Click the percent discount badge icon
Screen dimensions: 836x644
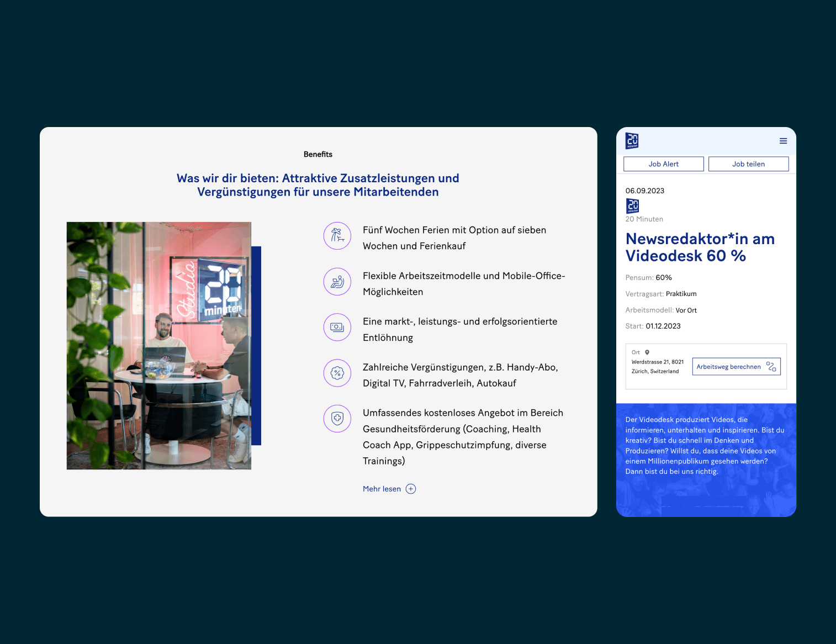[337, 373]
